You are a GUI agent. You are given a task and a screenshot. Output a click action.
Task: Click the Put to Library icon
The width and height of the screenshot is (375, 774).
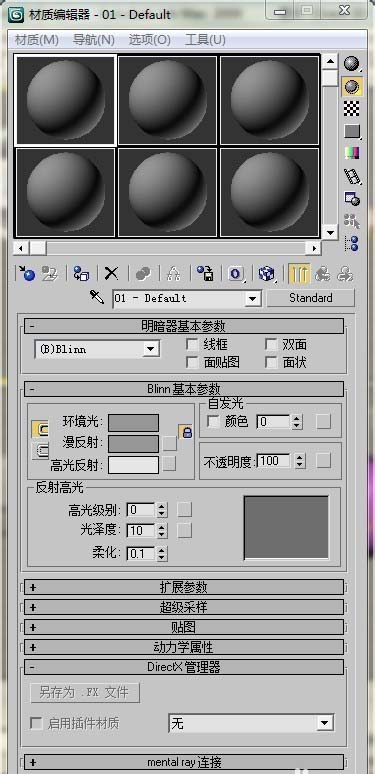(x=205, y=273)
